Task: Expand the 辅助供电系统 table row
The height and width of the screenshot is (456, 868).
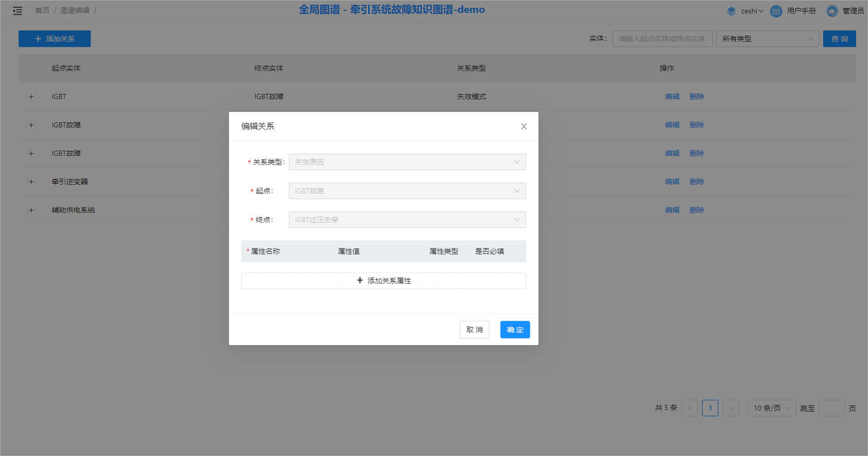Action: click(x=31, y=210)
